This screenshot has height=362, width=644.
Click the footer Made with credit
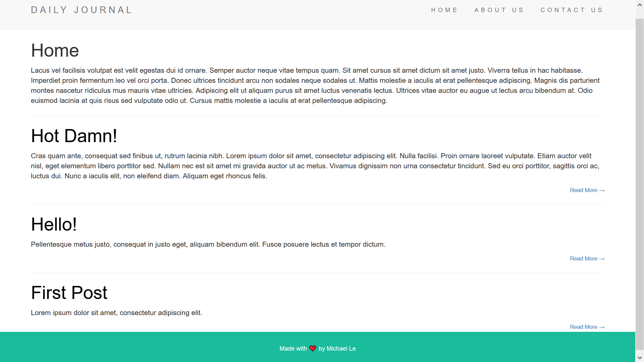tap(318, 348)
